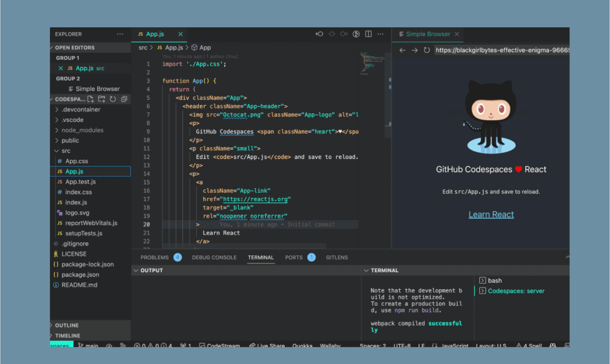This screenshot has width=610, height=364.
Task: Refresh the Explorer file tree
Action: [x=113, y=99]
